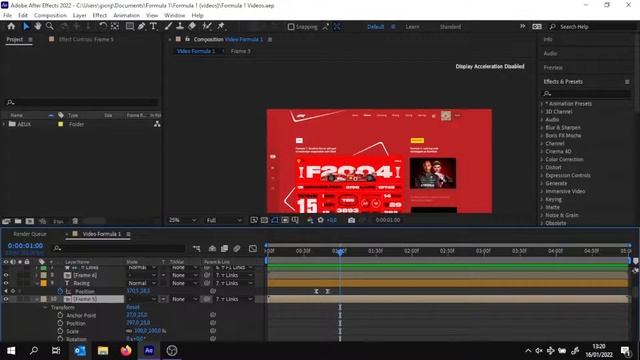
Task: Open the Composition menu
Action: [50, 15]
